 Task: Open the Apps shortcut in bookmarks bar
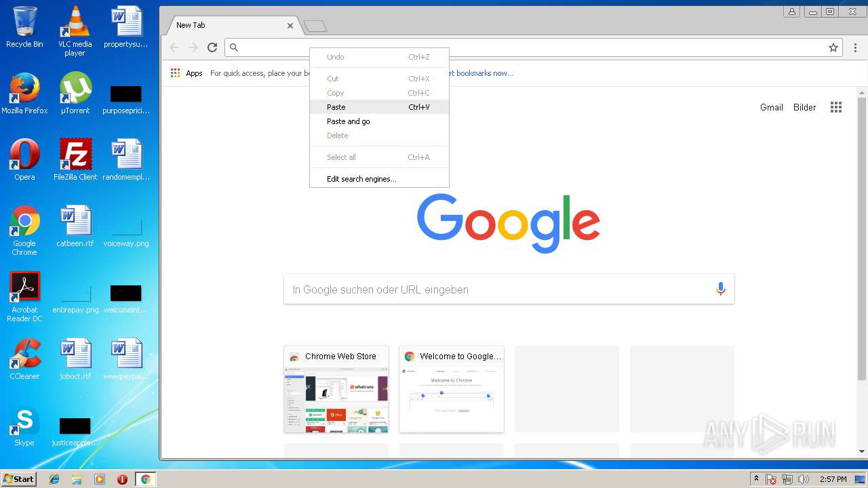tap(186, 73)
